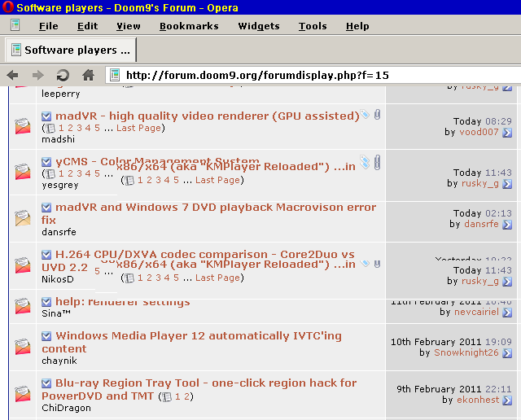This screenshot has height=420, width=521.
Task: Open the Bookmarks menu
Action: click(x=189, y=26)
